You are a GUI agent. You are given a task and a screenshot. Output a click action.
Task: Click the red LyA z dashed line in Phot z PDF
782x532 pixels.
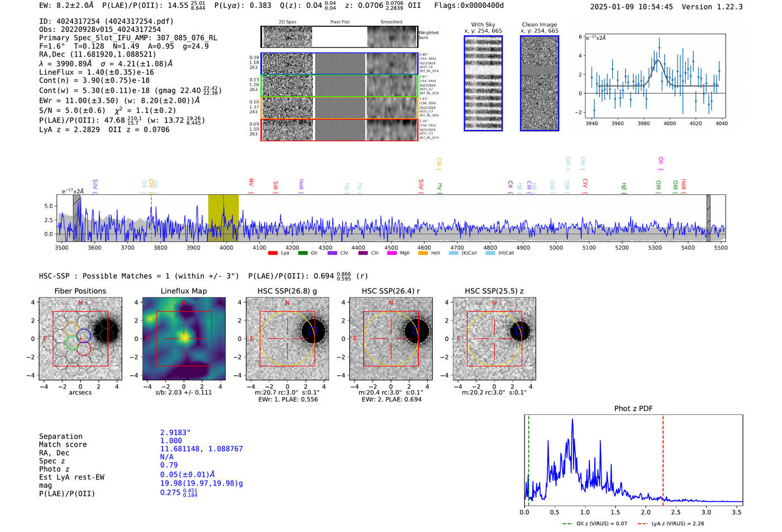click(x=663, y=460)
